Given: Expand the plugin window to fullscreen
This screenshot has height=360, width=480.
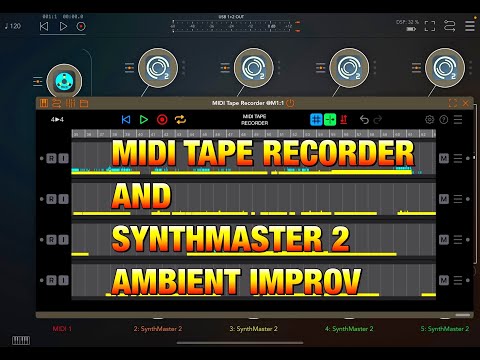Looking at the screenshot, I should [453, 103].
